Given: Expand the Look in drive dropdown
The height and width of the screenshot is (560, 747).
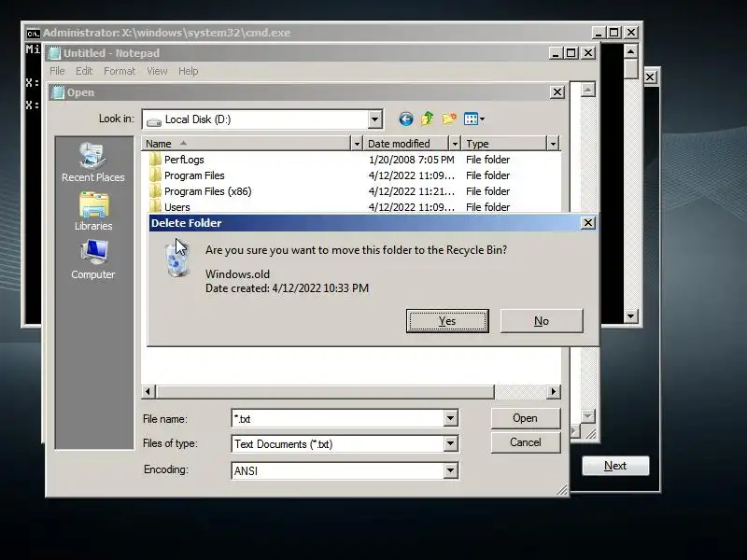Looking at the screenshot, I should click(x=374, y=119).
